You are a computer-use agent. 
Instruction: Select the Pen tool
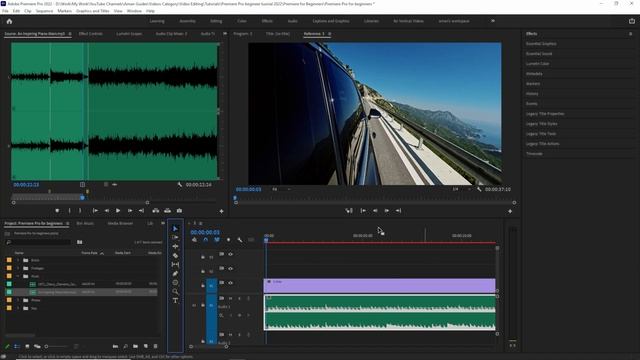coord(175,273)
